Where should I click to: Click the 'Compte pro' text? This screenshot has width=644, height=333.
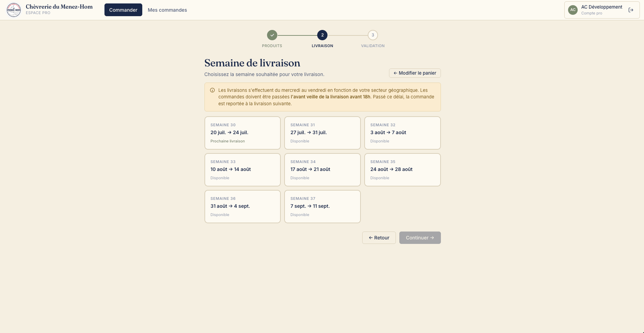pos(591,13)
